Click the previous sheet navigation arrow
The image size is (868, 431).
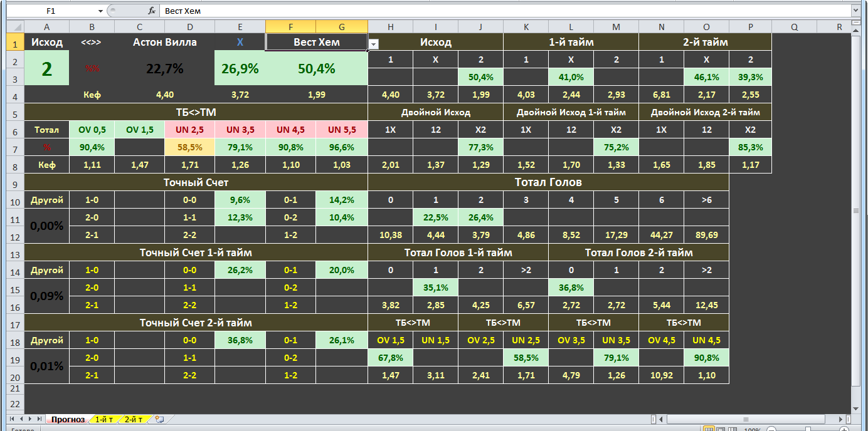point(20,419)
